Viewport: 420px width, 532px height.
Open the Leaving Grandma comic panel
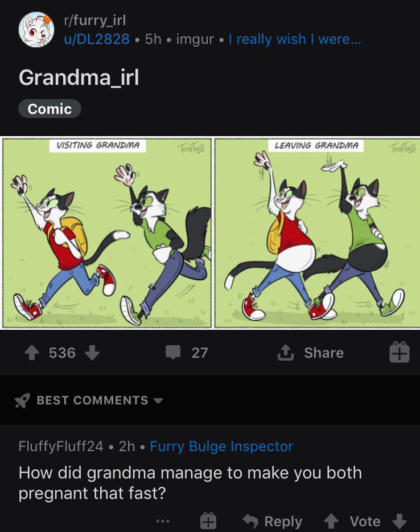318,233
